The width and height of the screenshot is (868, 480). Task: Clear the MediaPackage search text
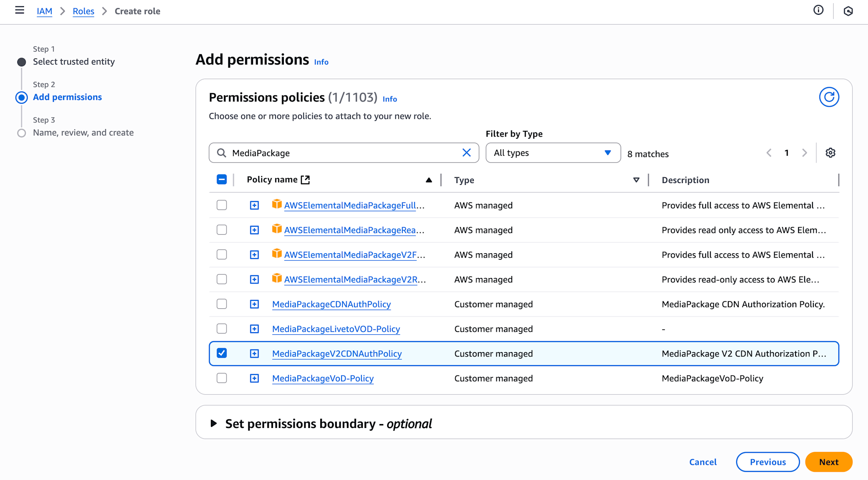[x=467, y=153]
